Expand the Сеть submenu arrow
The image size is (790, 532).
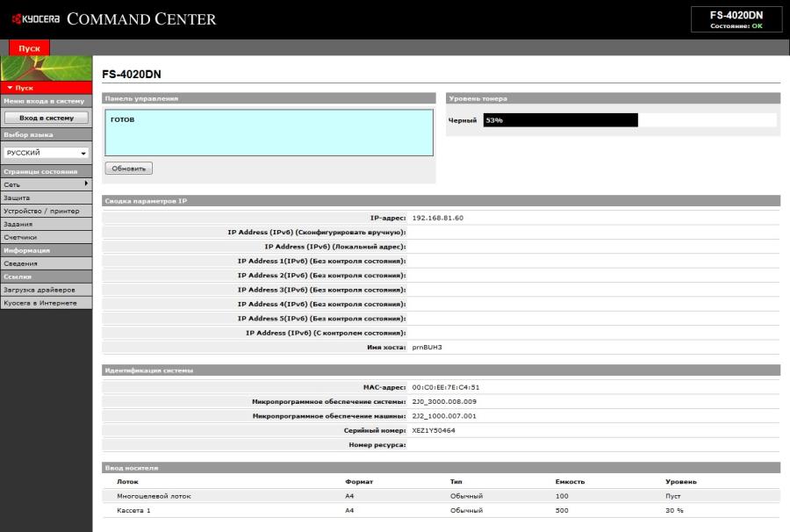83,185
